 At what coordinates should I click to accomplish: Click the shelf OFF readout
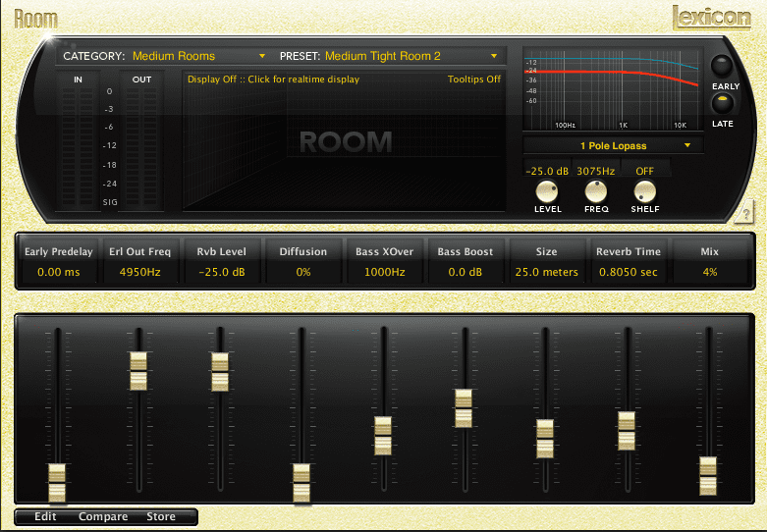click(x=644, y=171)
